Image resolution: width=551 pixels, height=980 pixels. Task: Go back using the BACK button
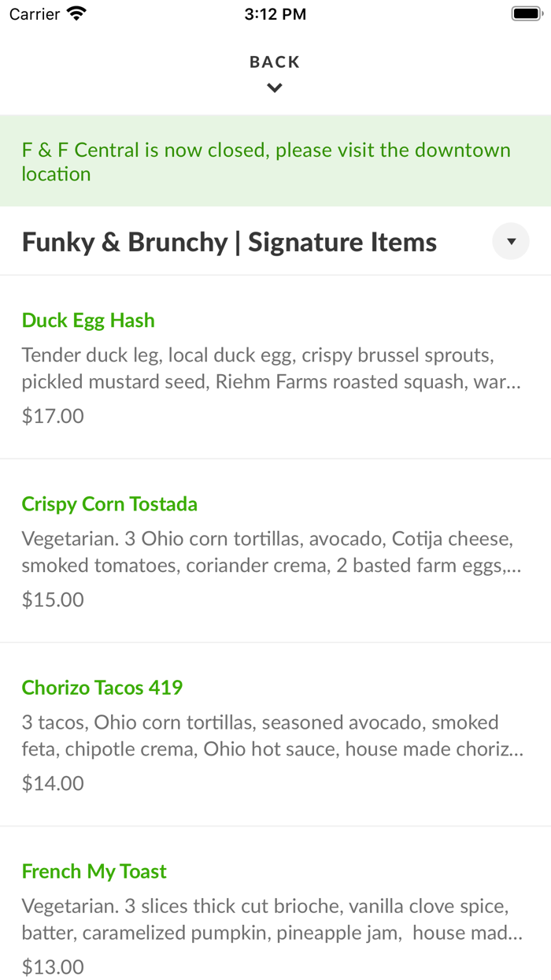[274, 61]
